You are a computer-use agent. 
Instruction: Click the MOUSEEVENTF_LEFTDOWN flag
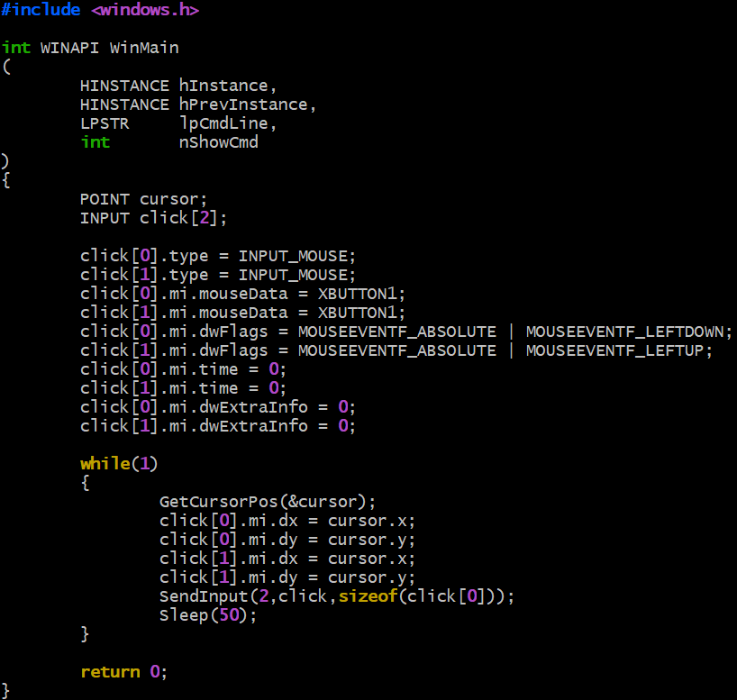click(624, 332)
